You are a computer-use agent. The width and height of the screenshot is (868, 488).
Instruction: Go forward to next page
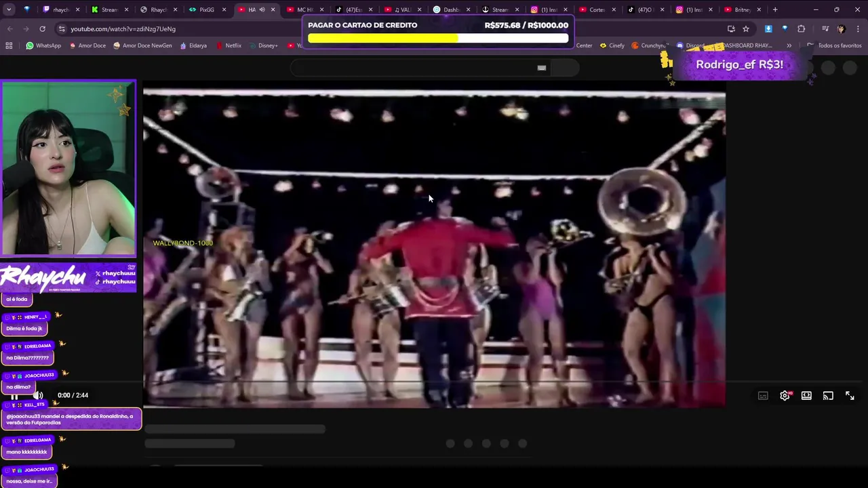click(26, 28)
